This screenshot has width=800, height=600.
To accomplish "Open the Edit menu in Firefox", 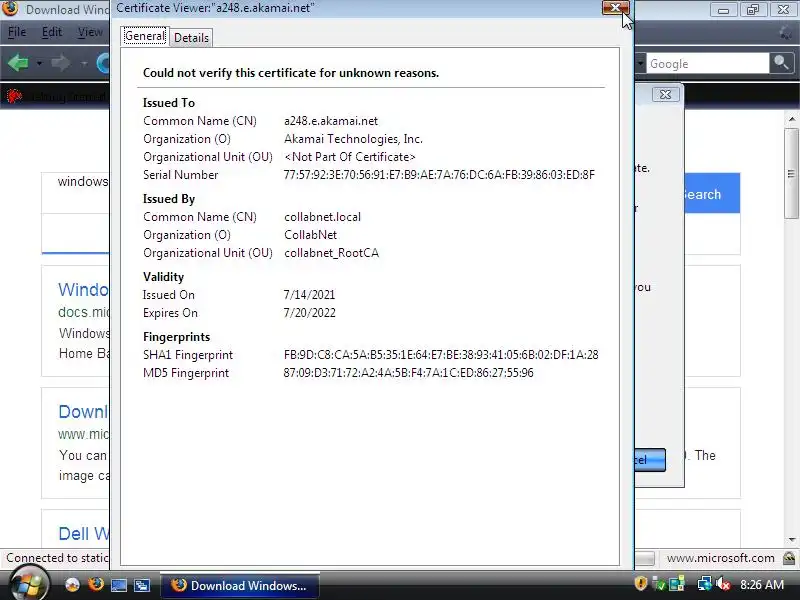I will pos(52,32).
